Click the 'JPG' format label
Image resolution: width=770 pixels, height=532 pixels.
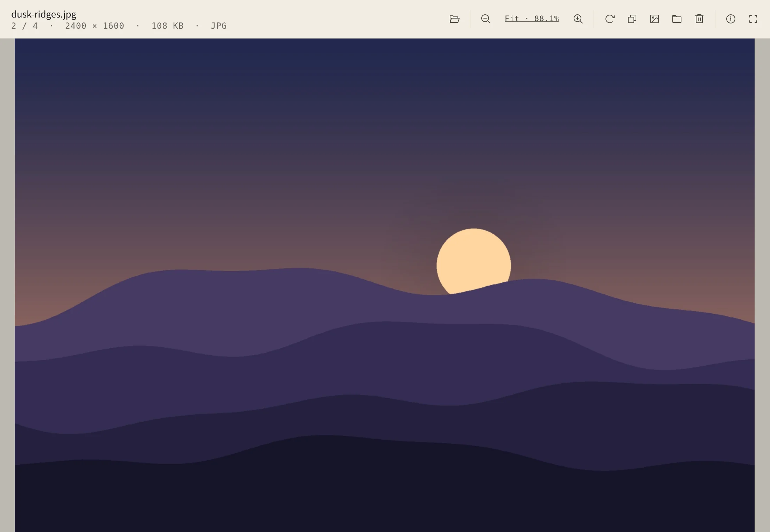coord(219,26)
